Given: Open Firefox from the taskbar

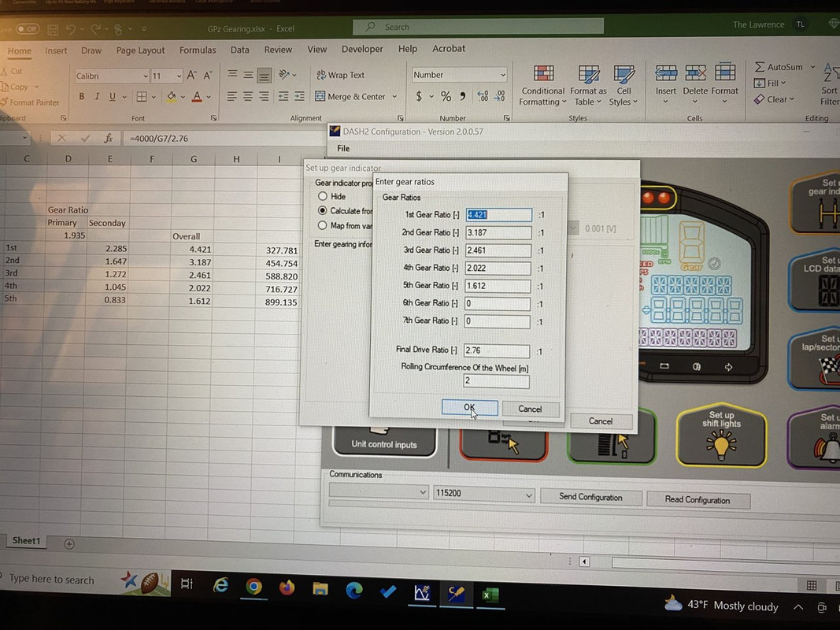Looking at the screenshot, I should pos(287,587).
